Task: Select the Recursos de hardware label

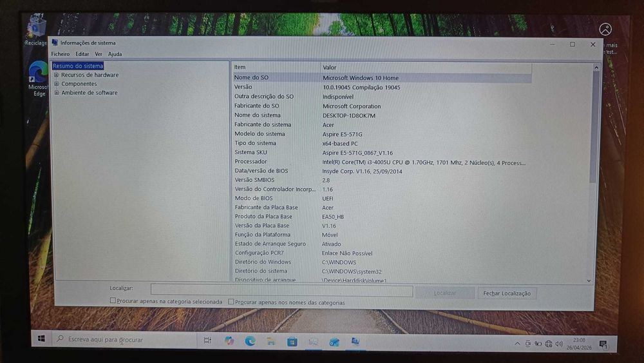Action: [90, 75]
